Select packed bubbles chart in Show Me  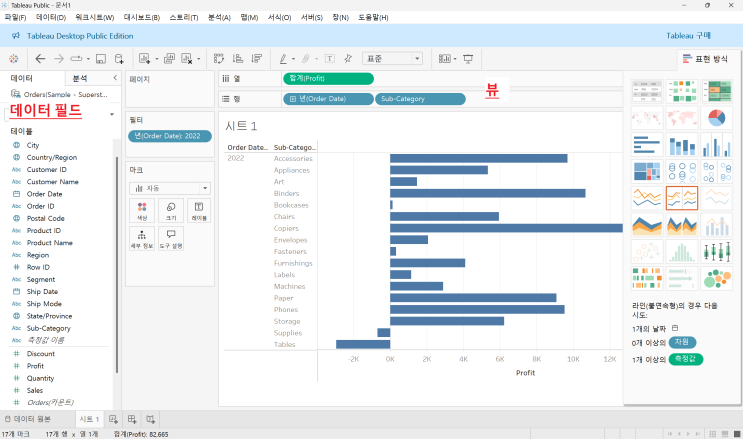716,279
